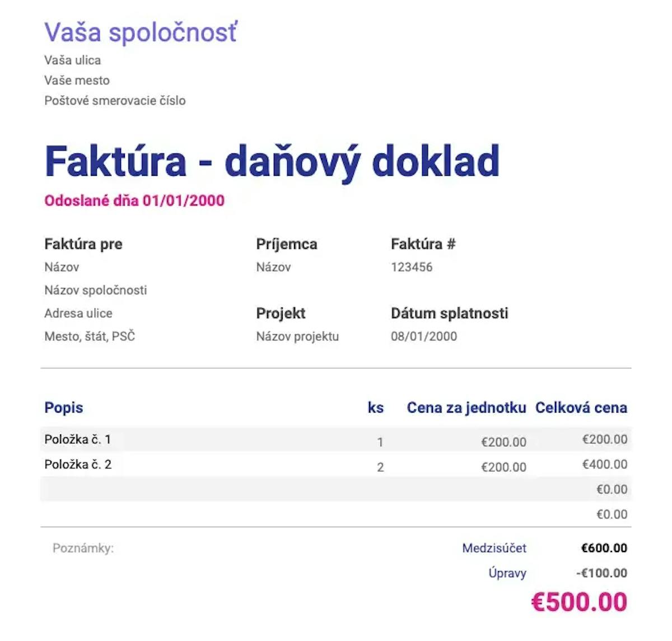Click the "Faktúra - daňový doklad" title
The image size is (672, 641).
coord(272,161)
